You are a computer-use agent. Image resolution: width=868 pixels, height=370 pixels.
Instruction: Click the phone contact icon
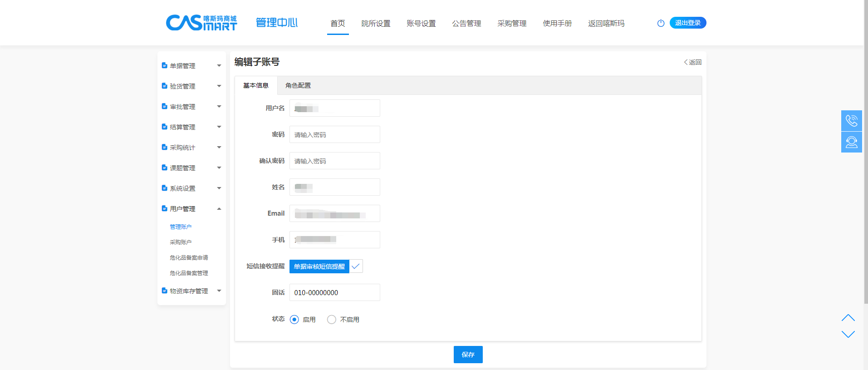tap(851, 121)
